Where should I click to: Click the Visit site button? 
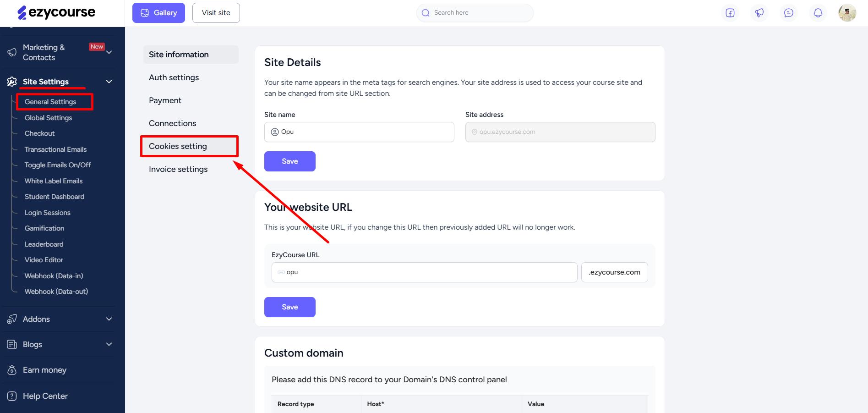[216, 13]
